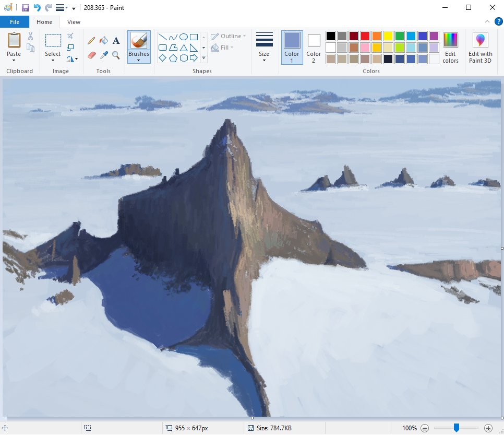
Task: Pick the purple color swatch
Action: click(434, 36)
